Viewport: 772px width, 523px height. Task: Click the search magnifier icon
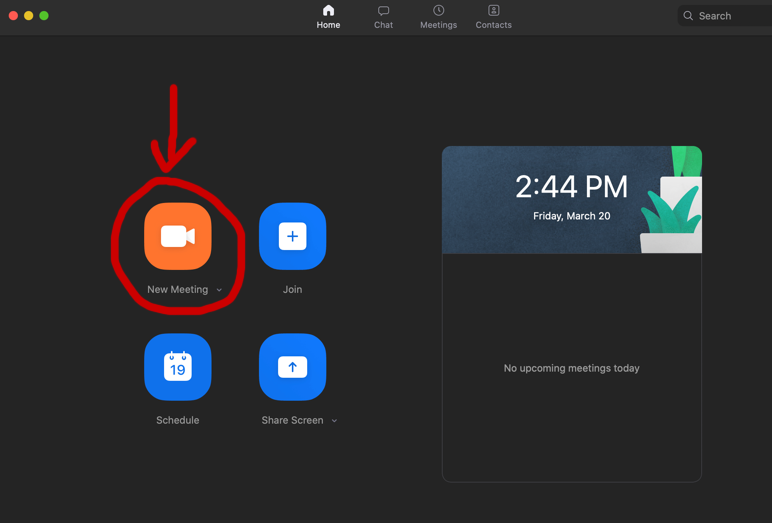[x=688, y=16]
